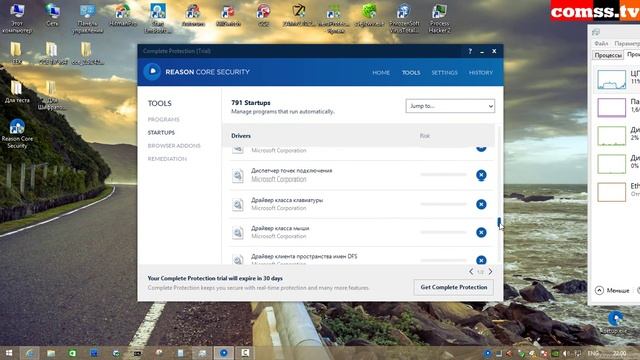Open the help question mark in title bar
Image resolution: width=640 pixels, height=360 pixels.
(470, 51)
